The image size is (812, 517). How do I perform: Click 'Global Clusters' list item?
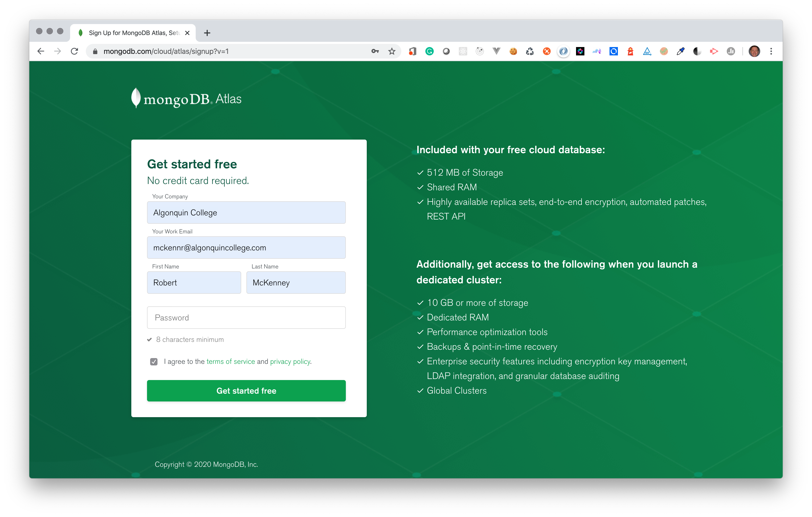tap(456, 390)
